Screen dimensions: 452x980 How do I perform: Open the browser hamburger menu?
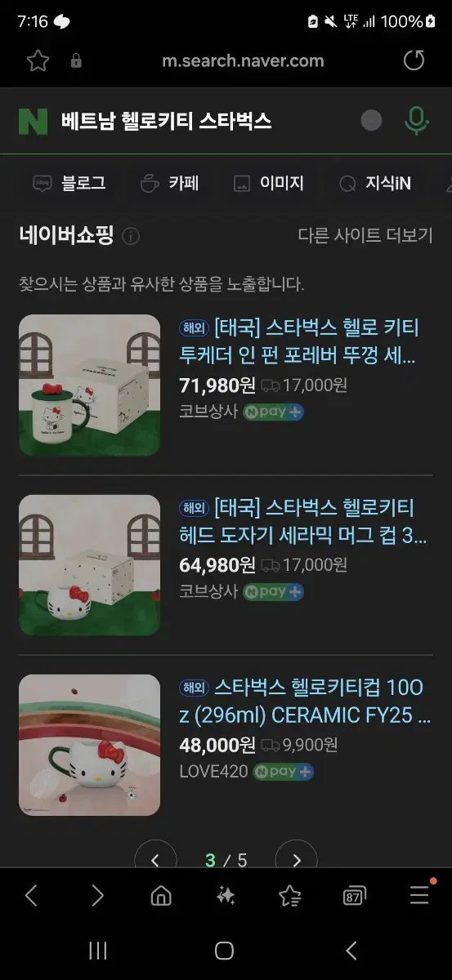tap(419, 895)
